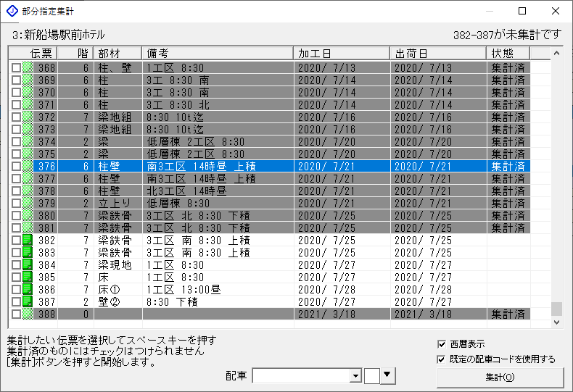Click the 出荷日 column header
This screenshot has width=573, height=392.
[x=439, y=54]
